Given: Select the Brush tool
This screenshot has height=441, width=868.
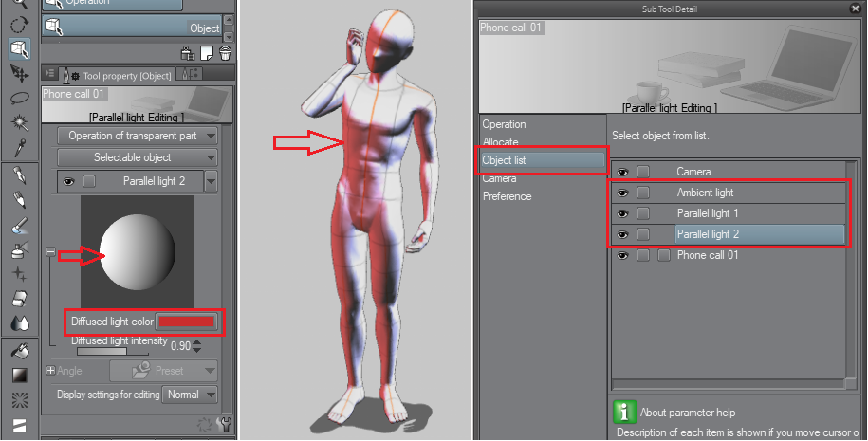Looking at the screenshot, I should coord(19,225).
